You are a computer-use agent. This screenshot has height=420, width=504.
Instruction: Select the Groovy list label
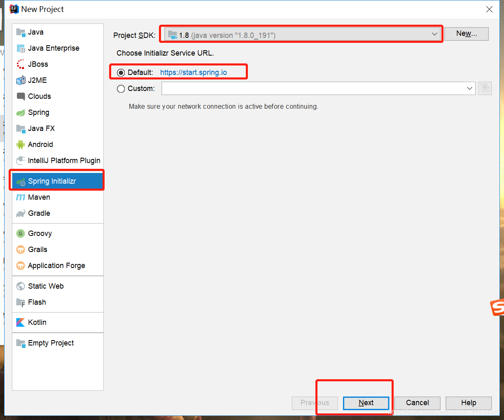(x=40, y=233)
